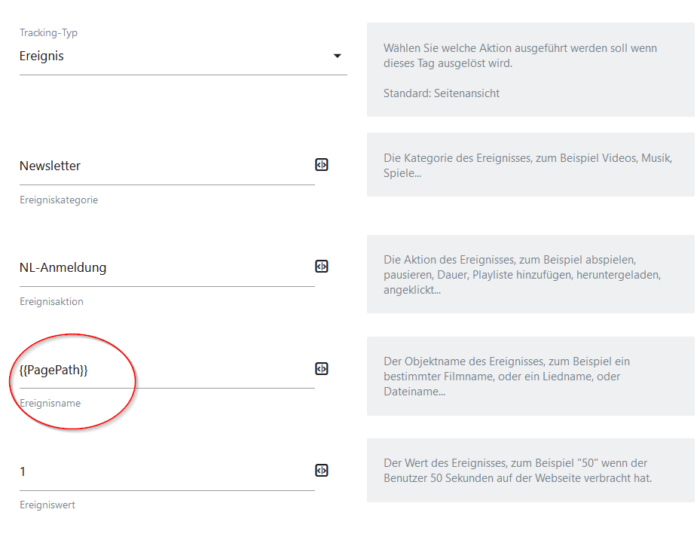The width and height of the screenshot is (700, 555).
Task: Click the Newsletter Ereigniskategorie input field
Action: tap(167, 166)
